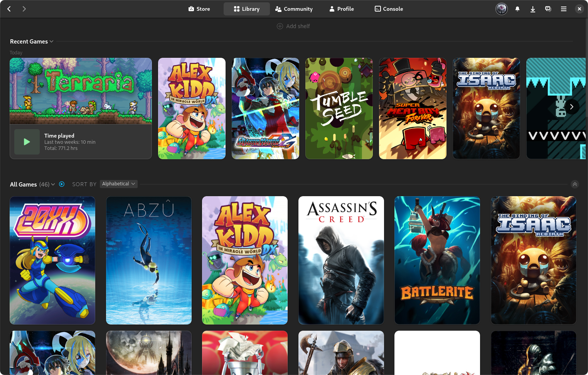Close the window with X button
Image resolution: width=588 pixels, height=375 pixels.
pyautogui.click(x=580, y=9)
